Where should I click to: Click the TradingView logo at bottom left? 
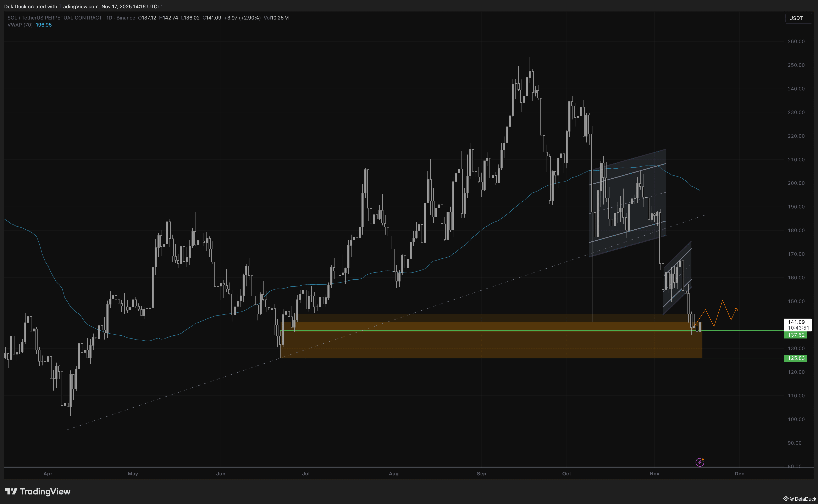(38, 491)
